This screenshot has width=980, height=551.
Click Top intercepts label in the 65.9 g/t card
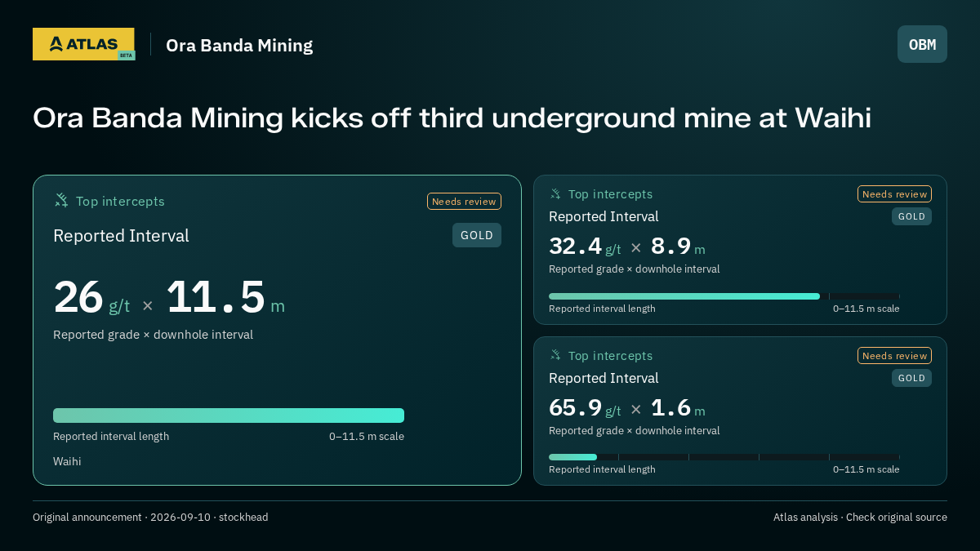[x=610, y=356]
